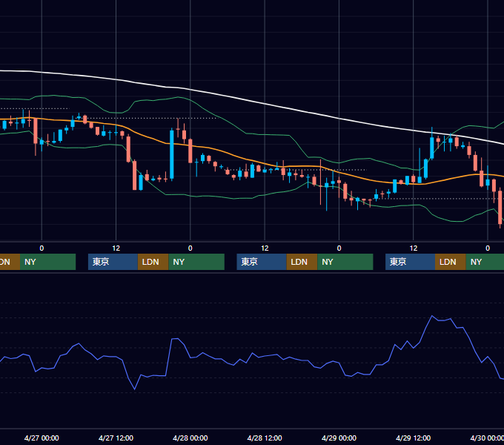Select the LDN session block for 4/27

(x=153, y=262)
